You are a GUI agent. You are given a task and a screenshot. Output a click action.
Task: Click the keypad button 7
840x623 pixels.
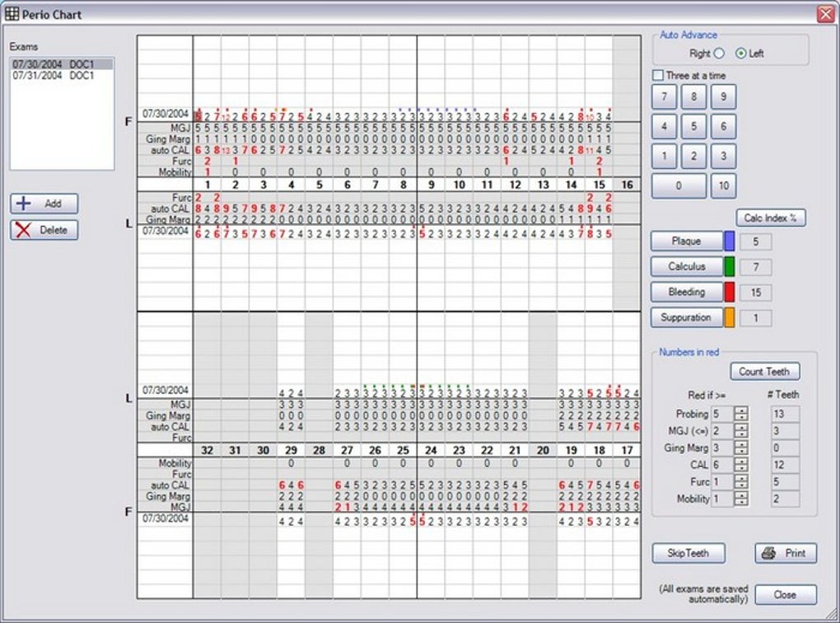coord(665,97)
